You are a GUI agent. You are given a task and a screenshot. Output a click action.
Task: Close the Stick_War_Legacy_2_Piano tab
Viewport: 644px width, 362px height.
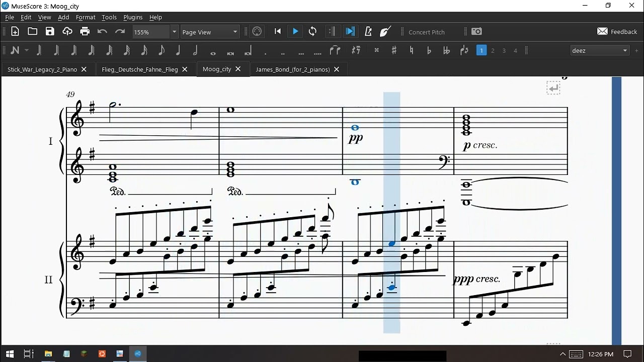tap(84, 69)
